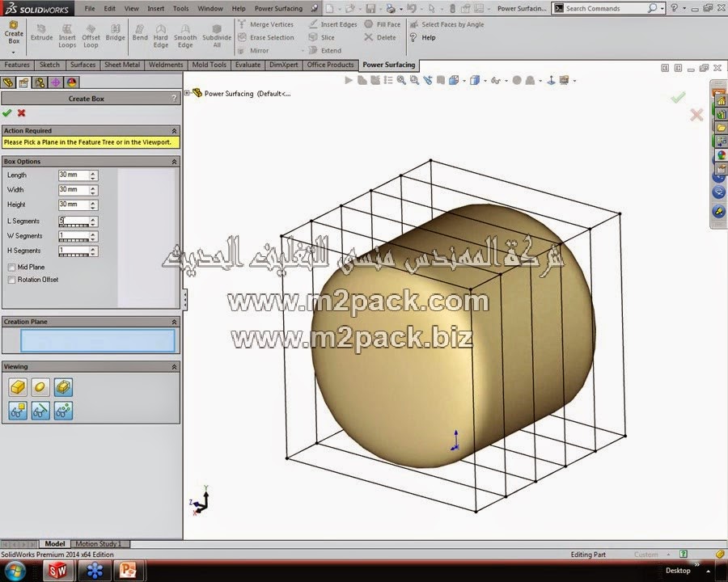Click the Creation Plane selection box
728x582 pixels.
98,340
